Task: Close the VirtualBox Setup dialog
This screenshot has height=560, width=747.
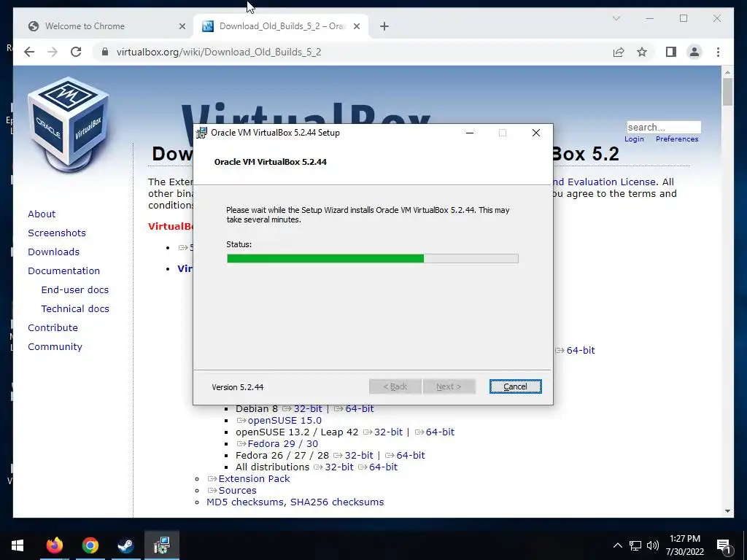Action: coord(536,133)
